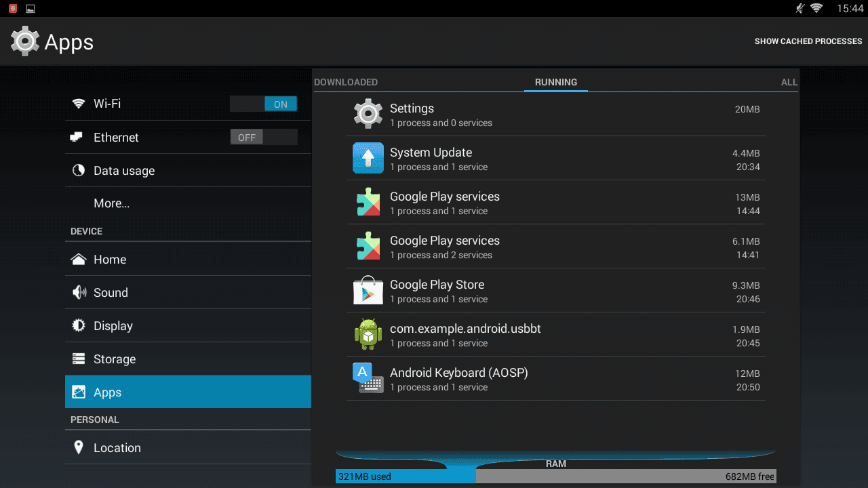
Task: Switch to the All tab
Action: (789, 82)
